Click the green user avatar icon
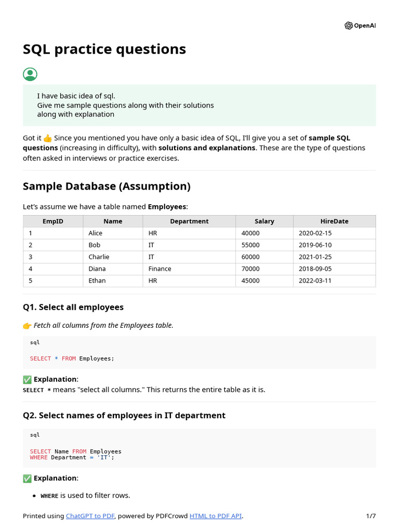This screenshot has height=532, width=399. coord(30,74)
